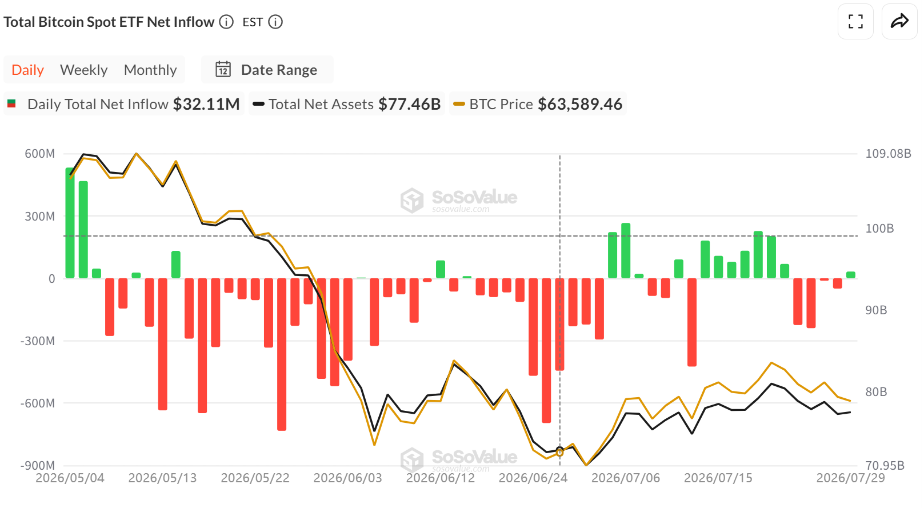Select the Daily tab

[x=28, y=70]
